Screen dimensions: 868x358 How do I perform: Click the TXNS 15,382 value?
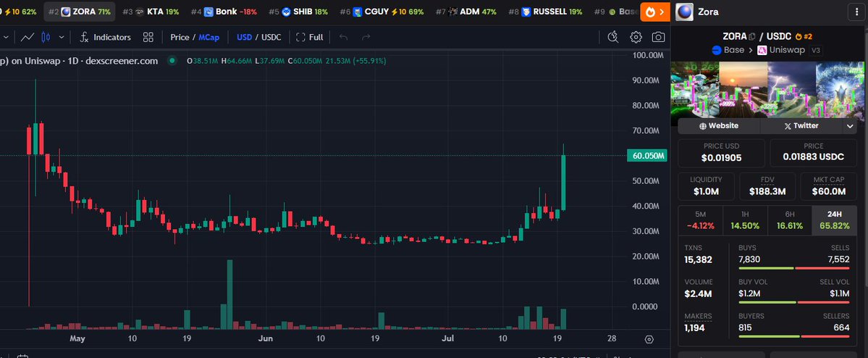(698, 259)
